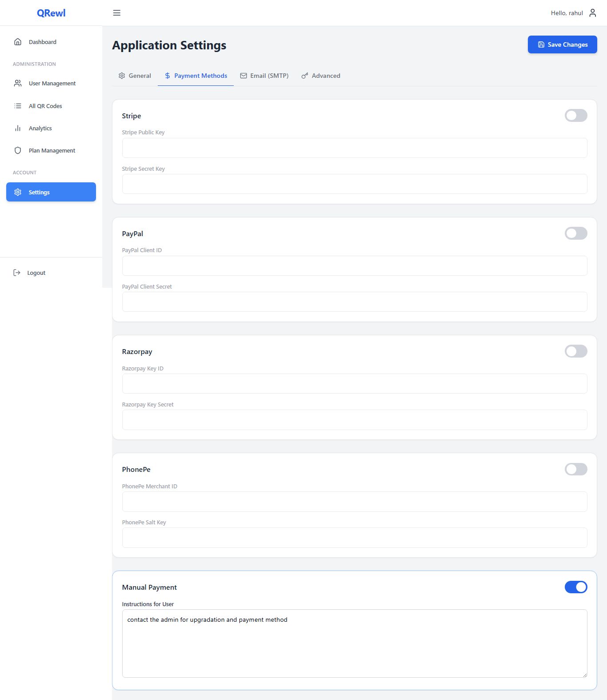Click the User Management people icon
The height and width of the screenshot is (700, 607).
point(18,83)
